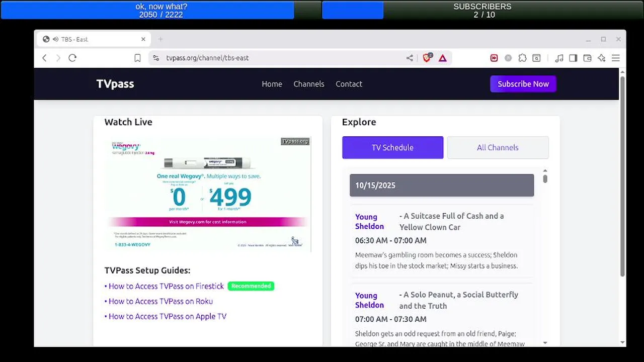This screenshot has height=362, width=644.
Task: Click the Young Sheldon 07:00 AM show title
Action: (369, 300)
